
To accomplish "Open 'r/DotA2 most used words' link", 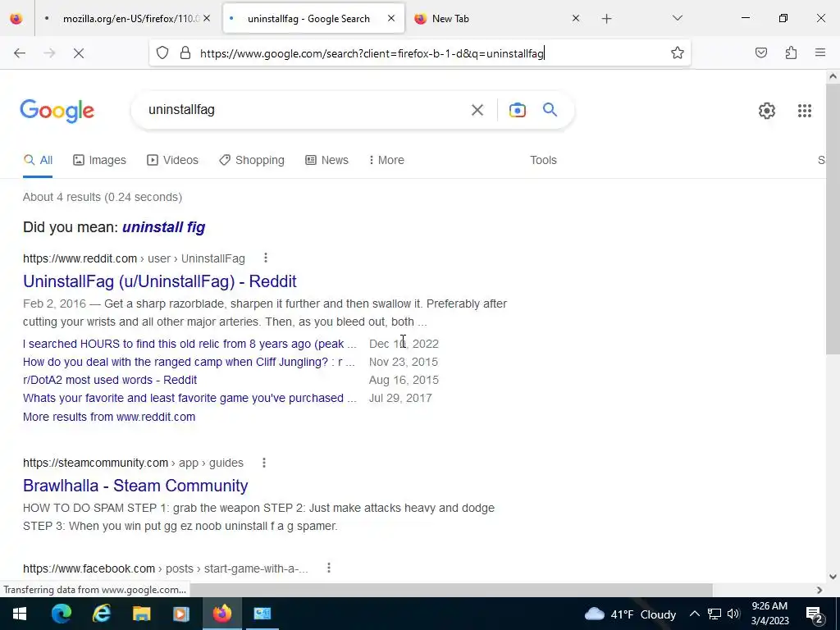I will 110,381.
